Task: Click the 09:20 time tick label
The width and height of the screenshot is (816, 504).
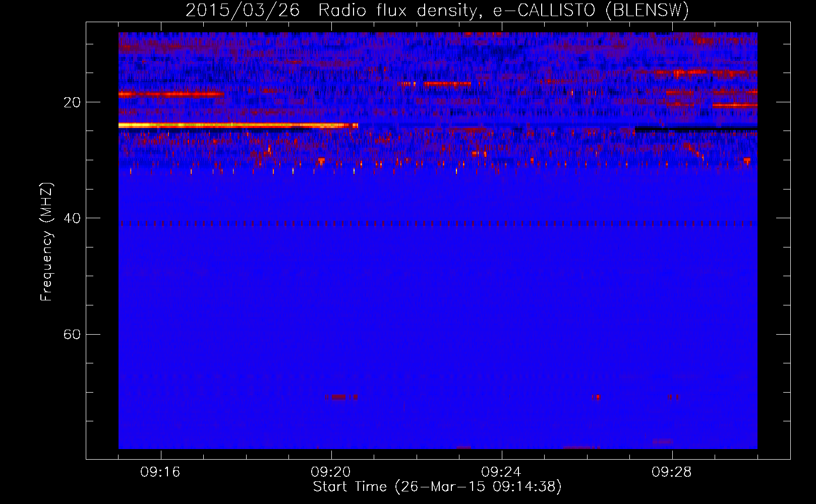Action: 331,472
